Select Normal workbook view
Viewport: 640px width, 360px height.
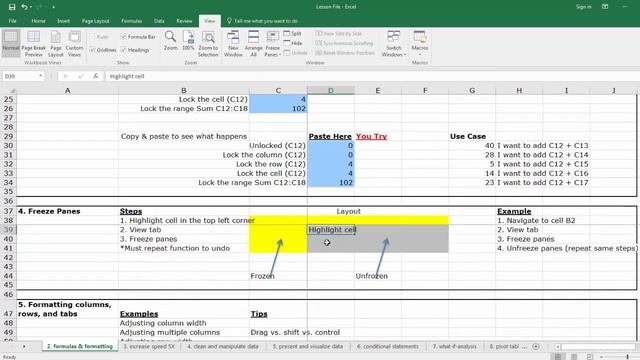pos(11,43)
